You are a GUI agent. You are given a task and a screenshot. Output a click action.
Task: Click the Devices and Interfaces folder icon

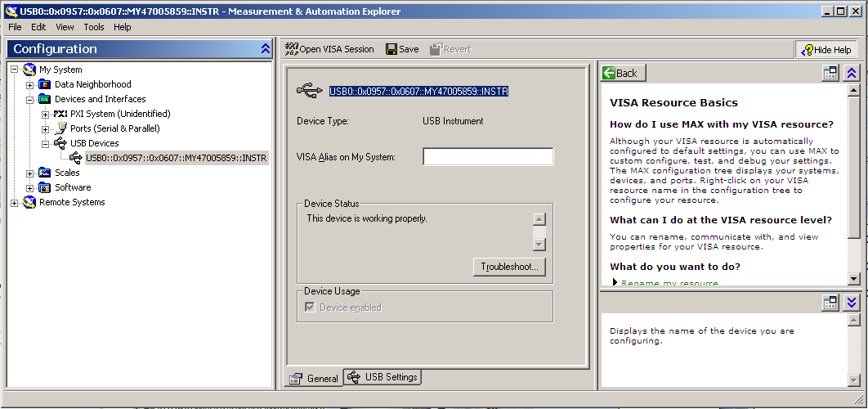click(x=44, y=99)
